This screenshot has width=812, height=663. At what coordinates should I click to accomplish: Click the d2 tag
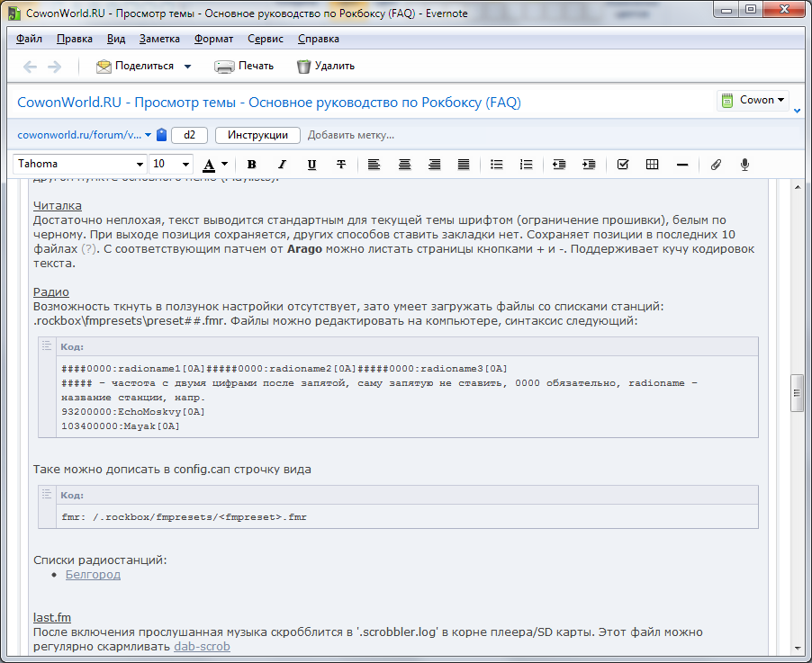point(190,135)
